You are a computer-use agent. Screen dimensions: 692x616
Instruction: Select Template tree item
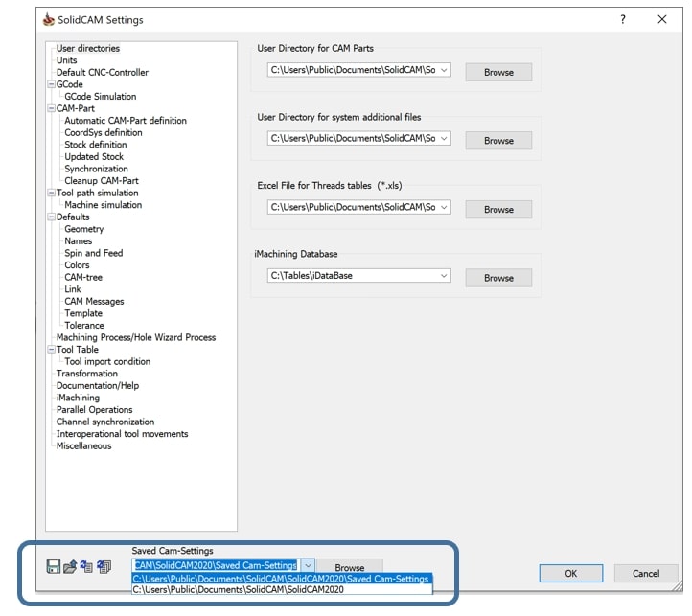pyautogui.click(x=83, y=313)
